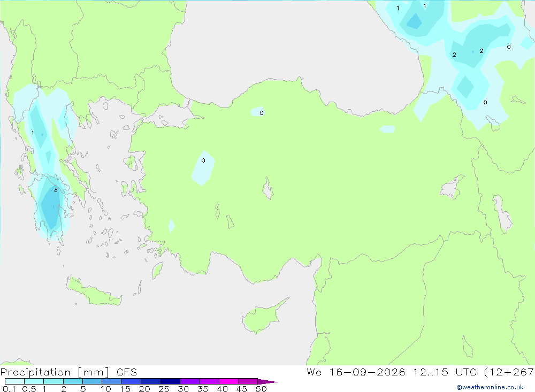Screen dimensions: 535x392
Task: Click the '0' label near the Black Sea coast
Action: click(x=262, y=113)
